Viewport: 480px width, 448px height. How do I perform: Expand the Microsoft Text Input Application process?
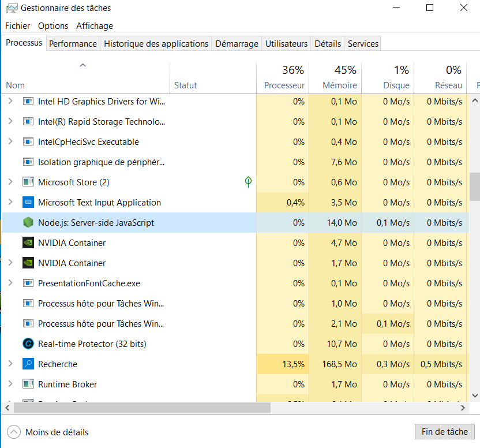click(x=10, y=202)
